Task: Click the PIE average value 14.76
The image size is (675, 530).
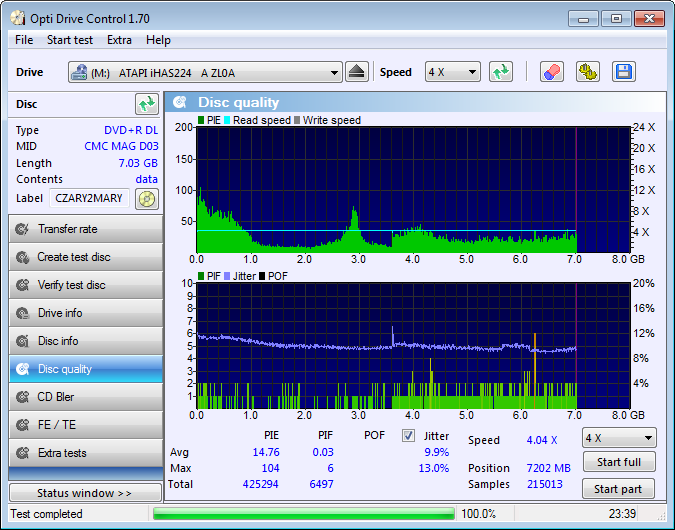Action: [266, 452]
